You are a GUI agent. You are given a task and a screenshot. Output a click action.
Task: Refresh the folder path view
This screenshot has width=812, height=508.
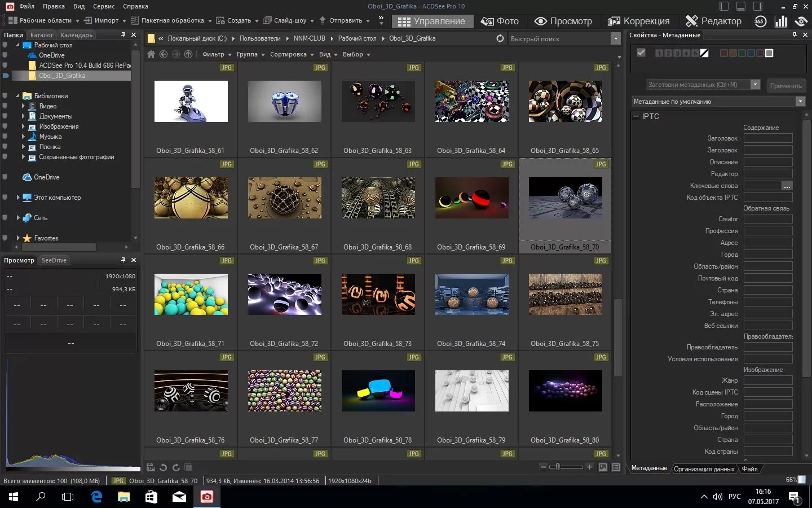(x=500, y=38)
